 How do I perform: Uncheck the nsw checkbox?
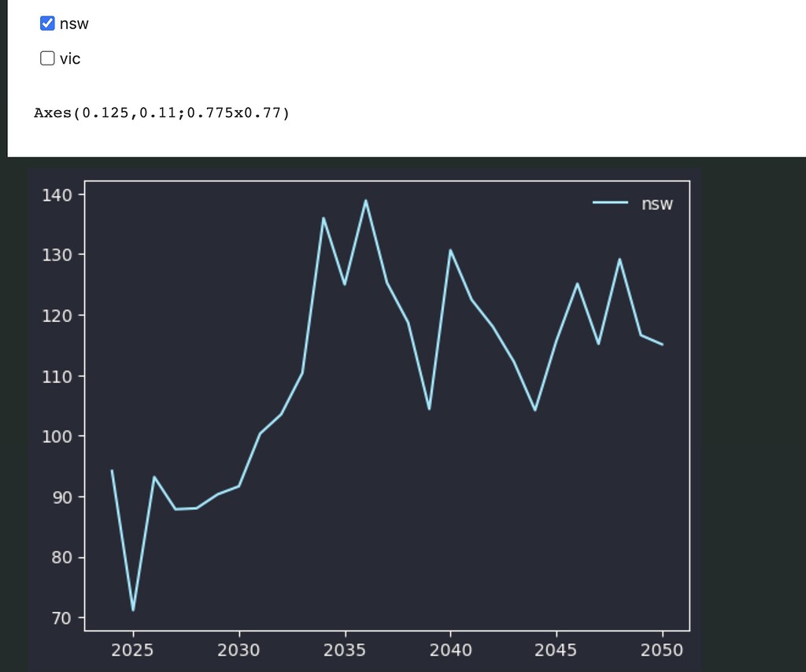pyautogui.click(x=47, y=24)
